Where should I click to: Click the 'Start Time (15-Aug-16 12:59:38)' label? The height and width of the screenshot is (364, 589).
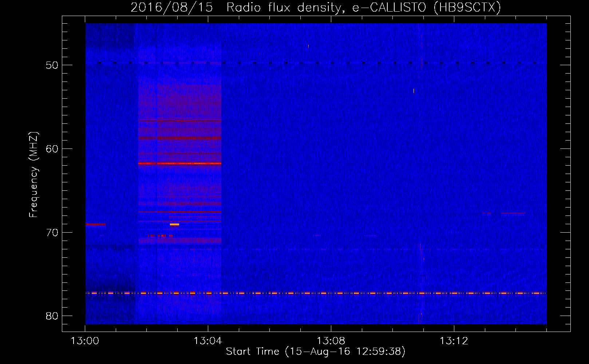316,352
